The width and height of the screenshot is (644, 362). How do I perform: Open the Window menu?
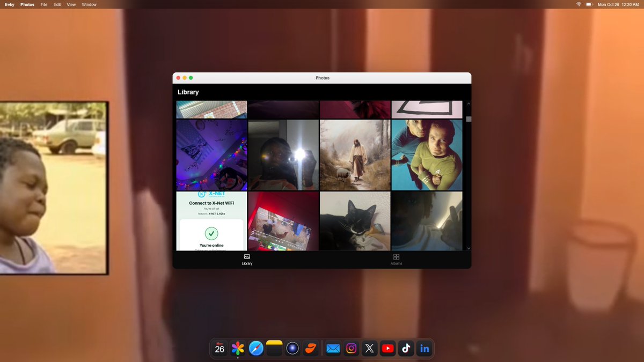click(x=89, y=4)
